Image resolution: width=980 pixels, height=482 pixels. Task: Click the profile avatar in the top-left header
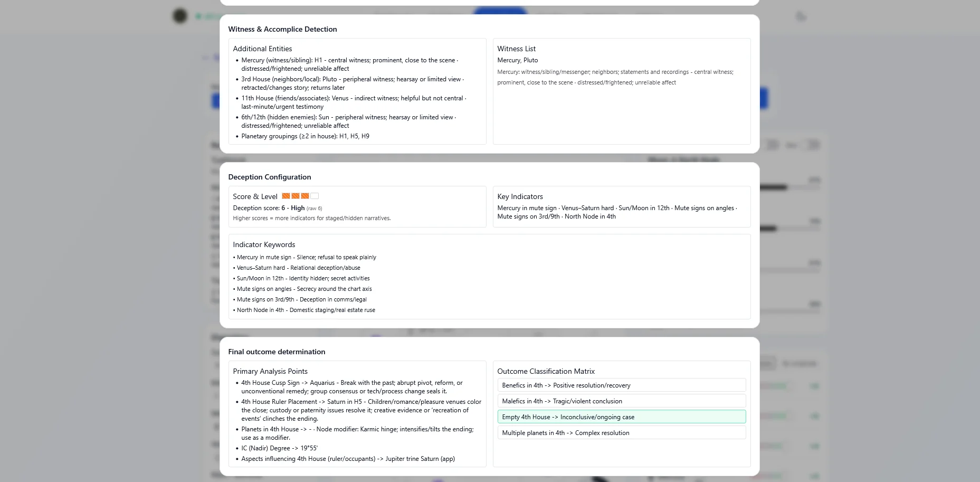[x=180, y=16]
